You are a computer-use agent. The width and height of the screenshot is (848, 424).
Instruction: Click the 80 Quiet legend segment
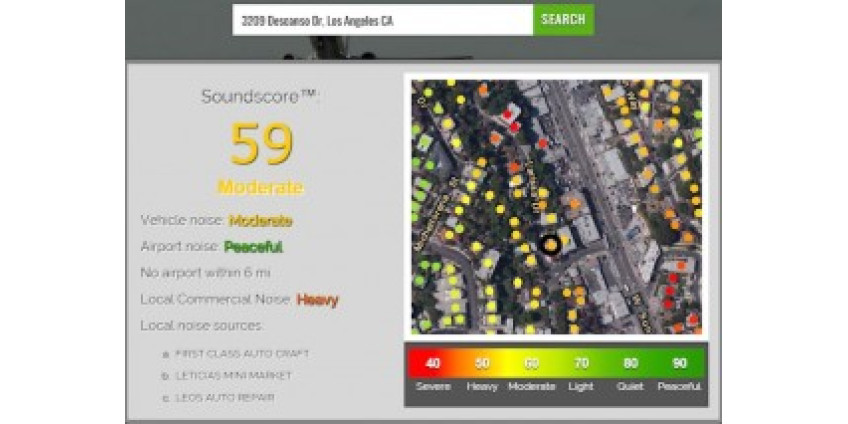point(630,363)
